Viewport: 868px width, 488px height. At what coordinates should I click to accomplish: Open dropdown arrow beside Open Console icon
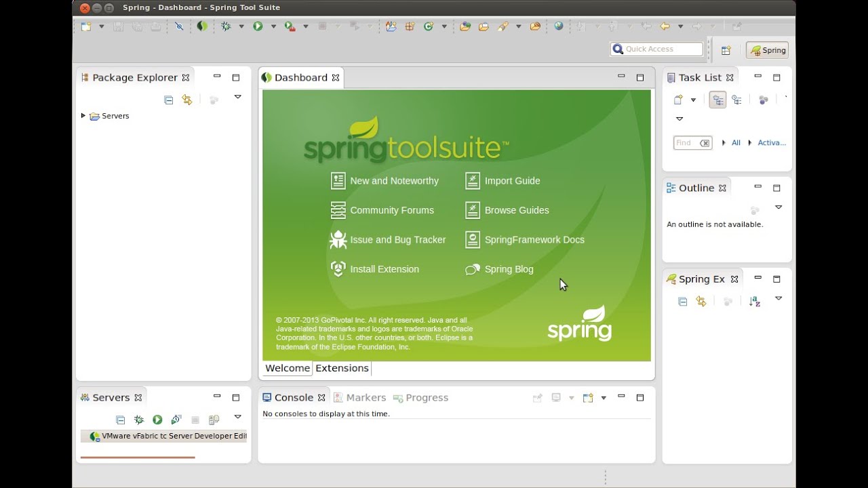604,398
